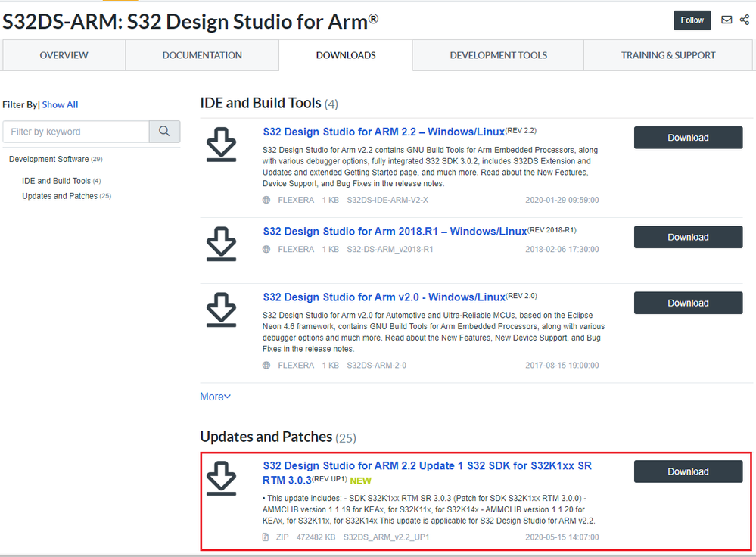This screenshot has height=557, width=756.
Task: Click the ZIP file icon for S32DS_ARM_v2.2_UP1
Action: point(265,537)
